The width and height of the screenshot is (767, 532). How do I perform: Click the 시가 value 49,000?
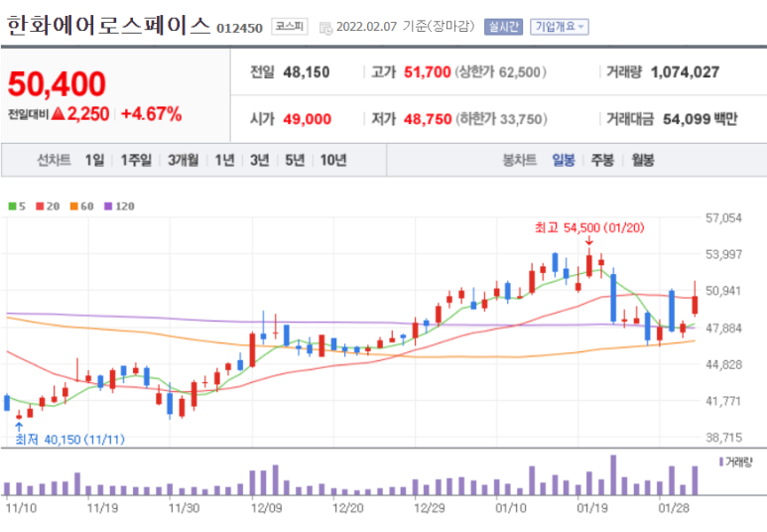tap(308, 119)
